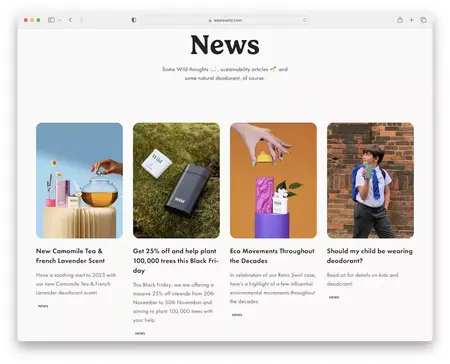Go back with the left arrow

[x=70, y=20]
